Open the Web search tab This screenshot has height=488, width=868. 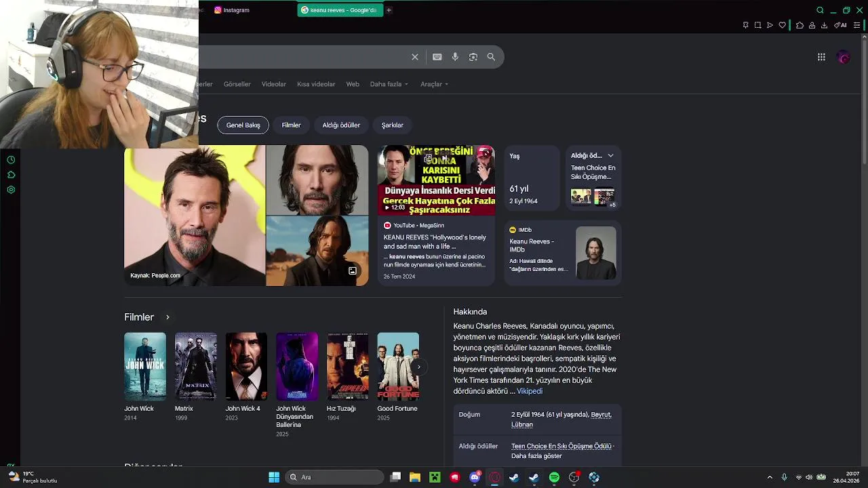(x=353, y=84)
